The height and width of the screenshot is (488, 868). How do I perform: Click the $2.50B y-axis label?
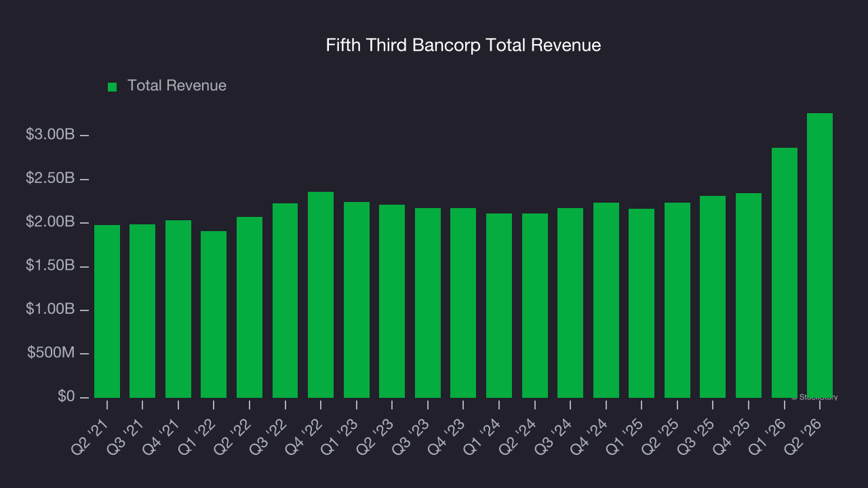(50, 179)
